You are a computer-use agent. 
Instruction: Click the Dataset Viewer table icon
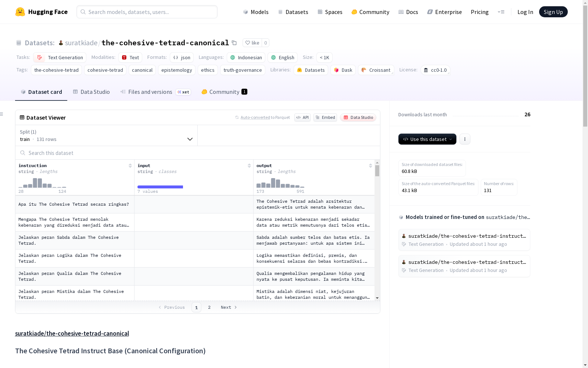click(22, 117)
